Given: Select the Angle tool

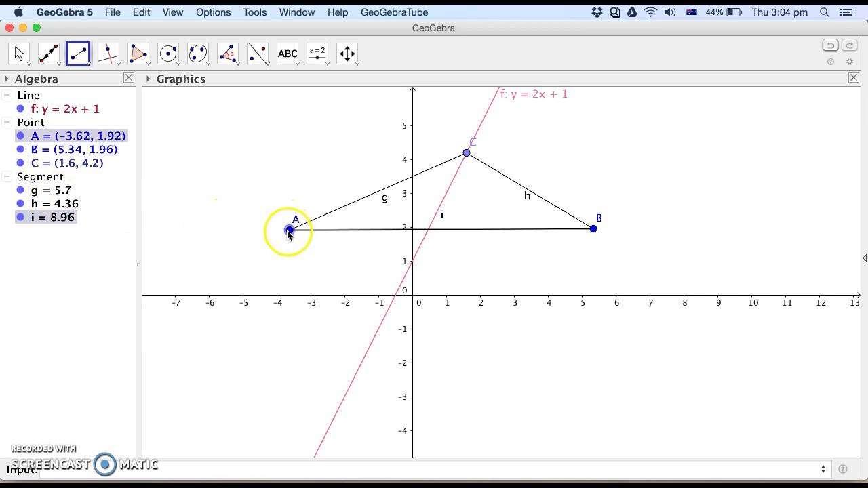Looking at the screenshot, I should tap(228, 54).
